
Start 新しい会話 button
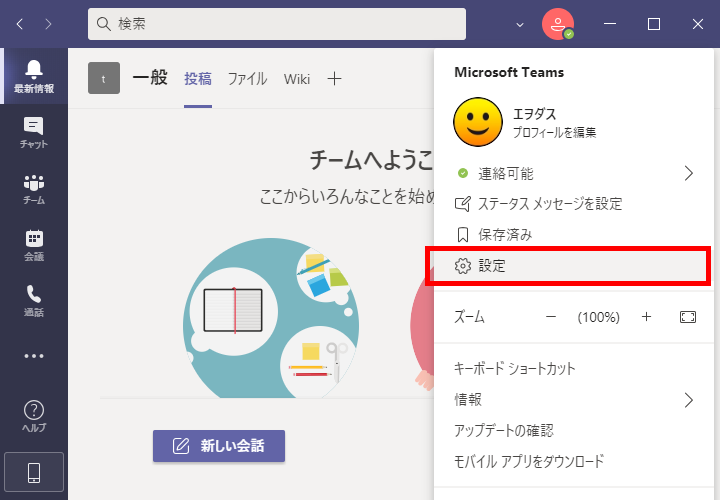[219, 446]
